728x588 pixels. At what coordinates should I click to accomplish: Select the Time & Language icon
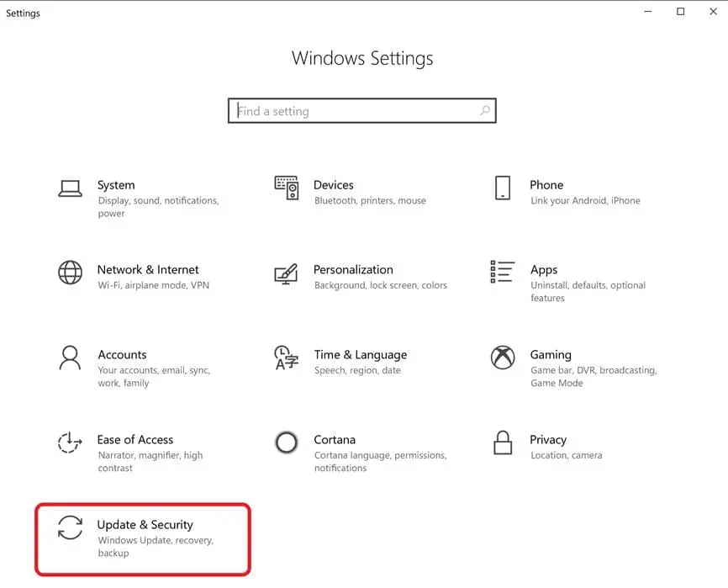coord(287,358)
